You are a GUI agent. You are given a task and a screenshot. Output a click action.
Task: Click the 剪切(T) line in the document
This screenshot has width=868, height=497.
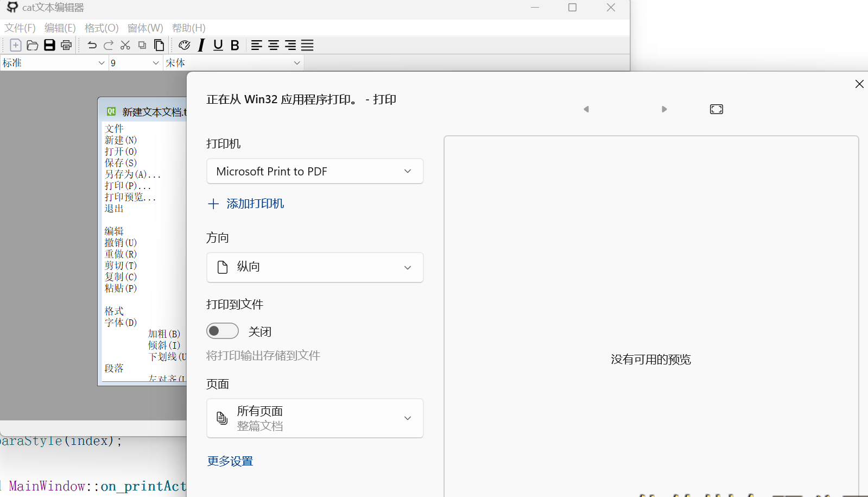121,266
